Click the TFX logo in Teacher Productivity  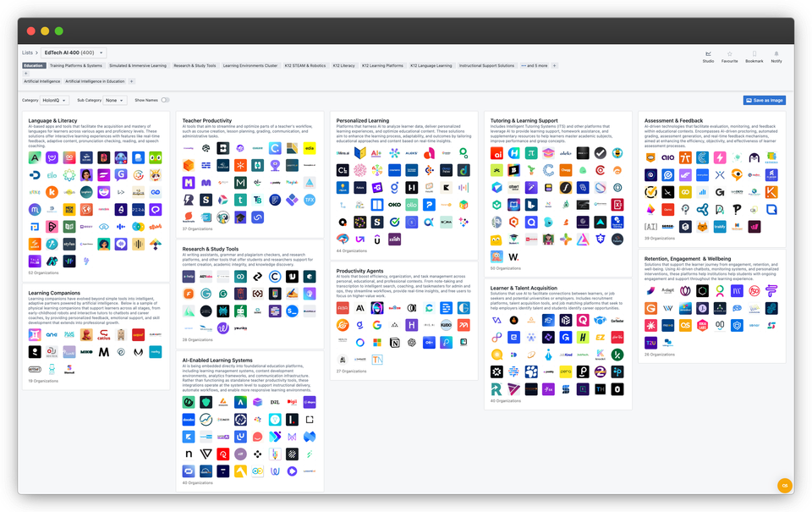(x=310, y=200)
